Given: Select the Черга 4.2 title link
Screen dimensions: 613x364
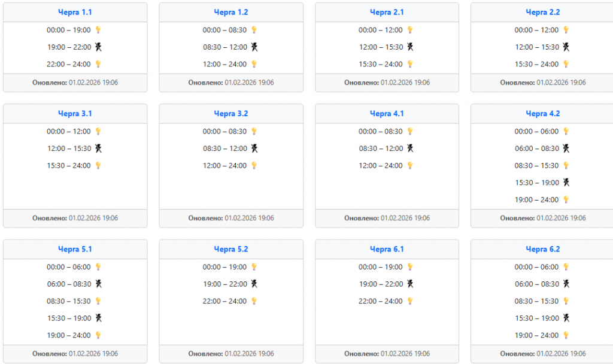Looking at the screenshot, I should 542,113.
